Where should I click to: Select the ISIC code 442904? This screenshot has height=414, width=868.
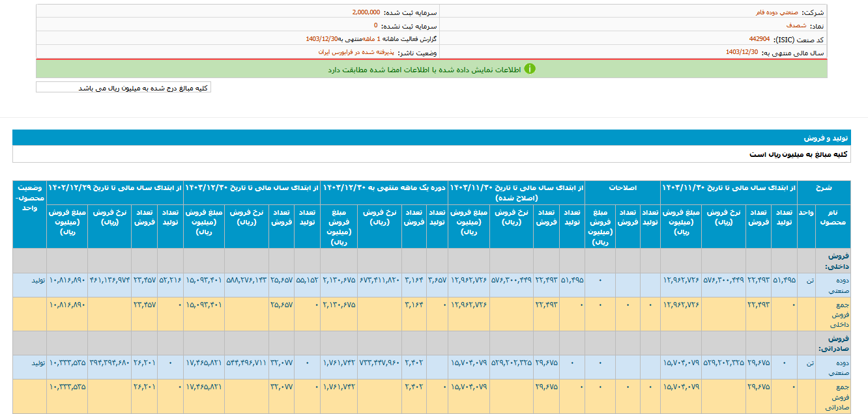pos(759,39)
